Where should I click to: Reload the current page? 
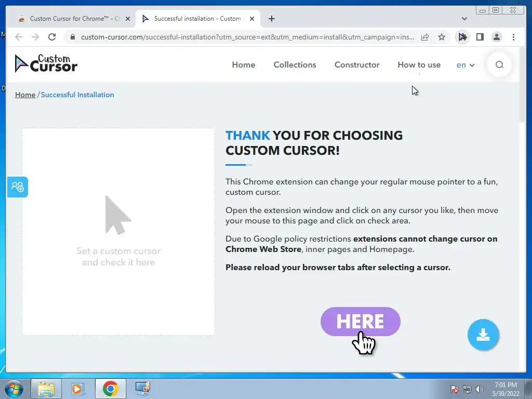click(x=52, y=37)
